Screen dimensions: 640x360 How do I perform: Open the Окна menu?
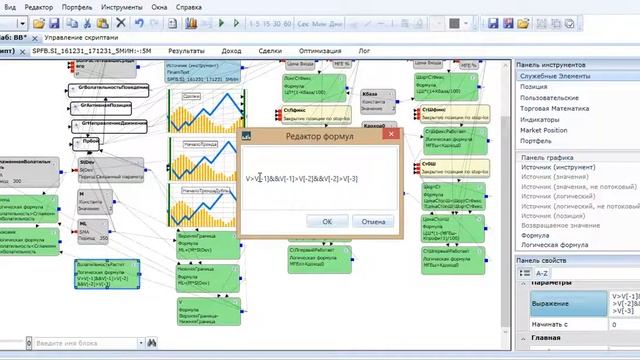[x=159, y=7]
